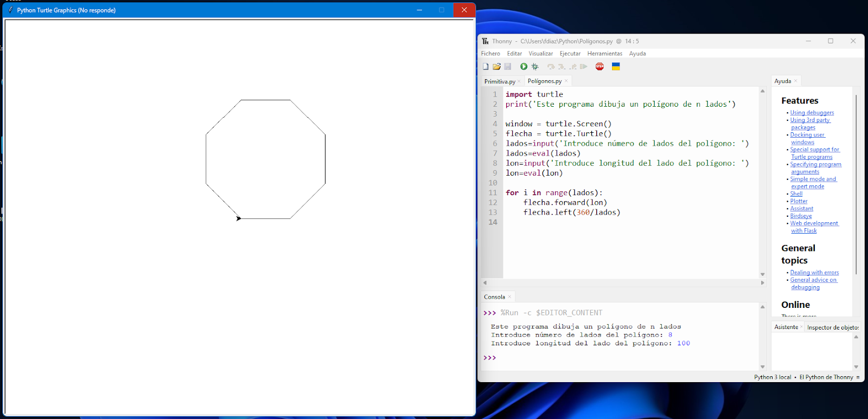Open the Fichero menu
Viewport: 868px width, 419px height.
tap(490, 54)
